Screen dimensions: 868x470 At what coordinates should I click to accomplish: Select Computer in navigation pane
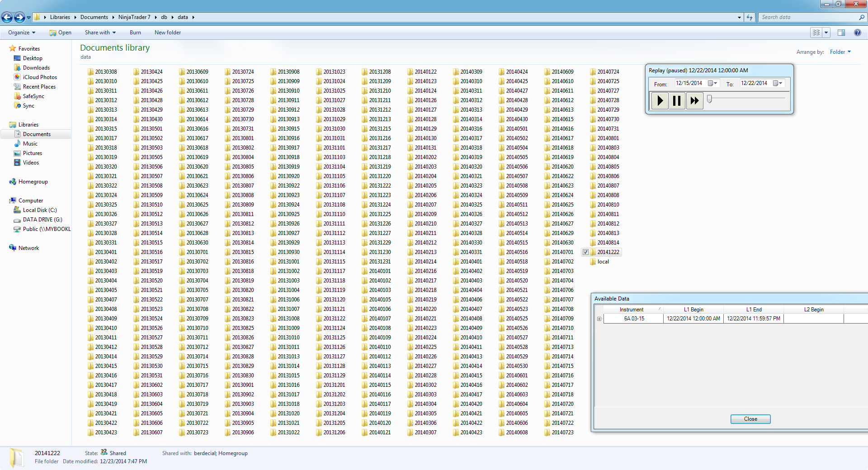30,201
